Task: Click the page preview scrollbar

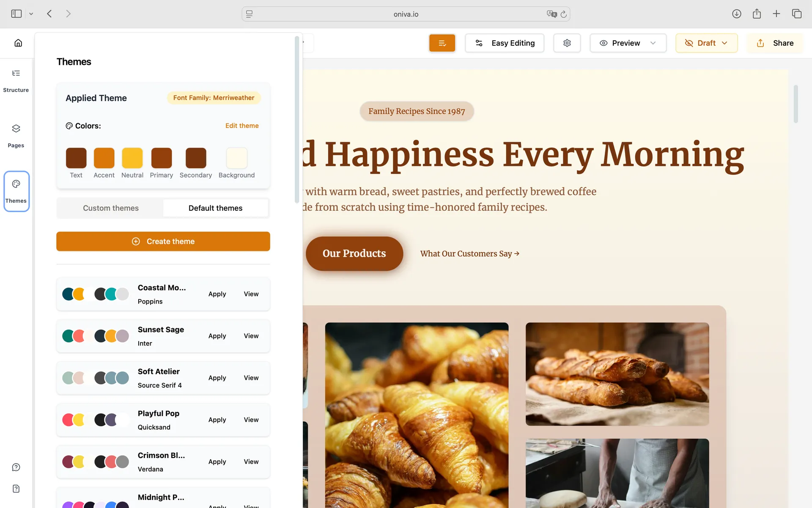Action: pyautogui.click(x=796, y=104)
